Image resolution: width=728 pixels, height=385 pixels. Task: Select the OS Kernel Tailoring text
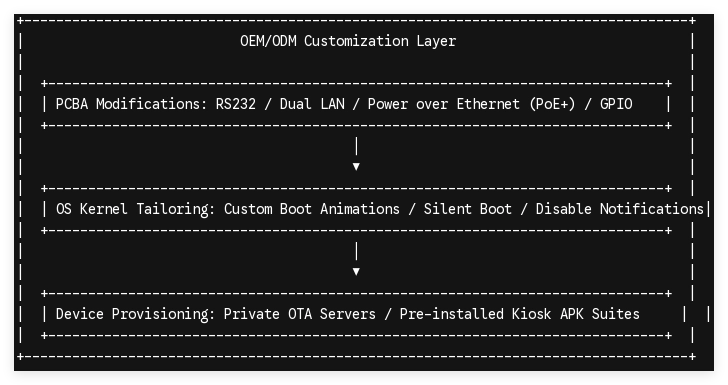click(x=133, y=209)
